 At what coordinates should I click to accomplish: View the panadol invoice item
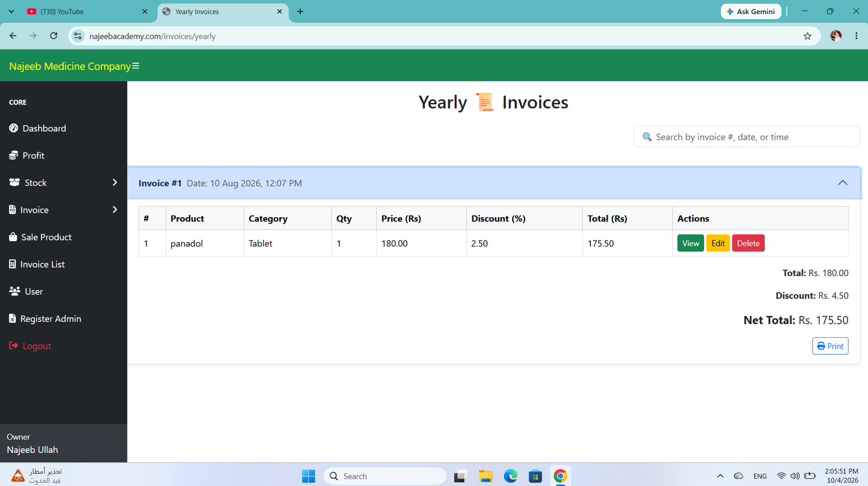click(690, 243)
